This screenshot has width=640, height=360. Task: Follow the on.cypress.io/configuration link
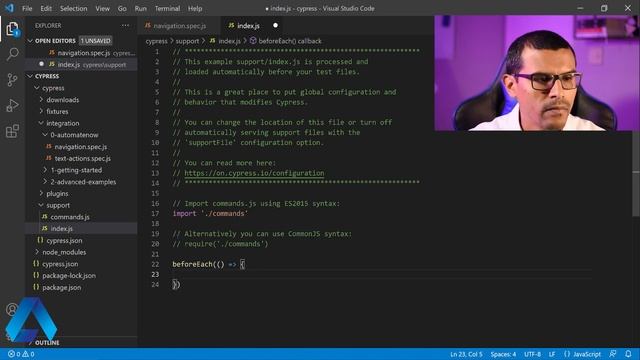[254, 173]
